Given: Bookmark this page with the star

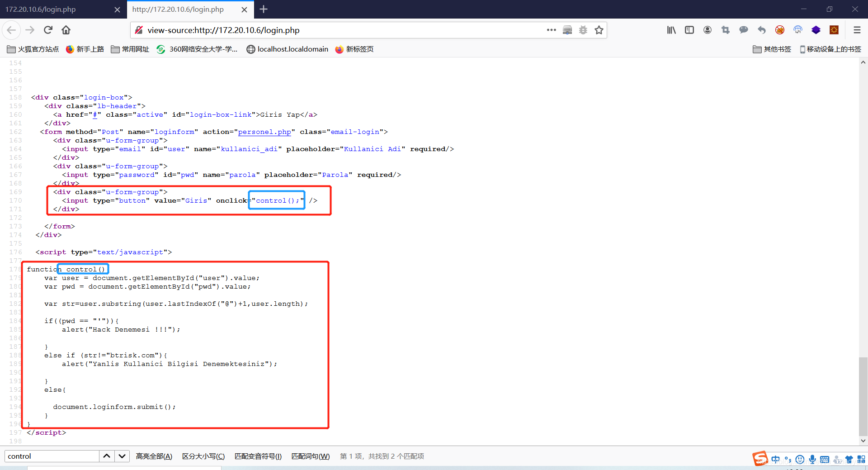Looking at the screenshot, I should (599, 30).
